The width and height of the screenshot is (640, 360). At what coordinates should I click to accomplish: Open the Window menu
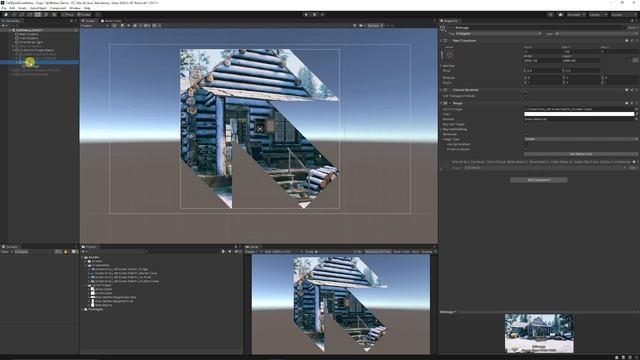click(x=75, y=8)
